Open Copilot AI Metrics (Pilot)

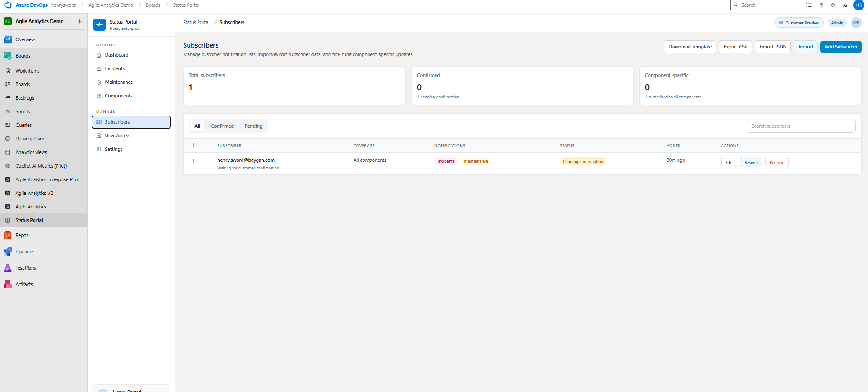44,166
